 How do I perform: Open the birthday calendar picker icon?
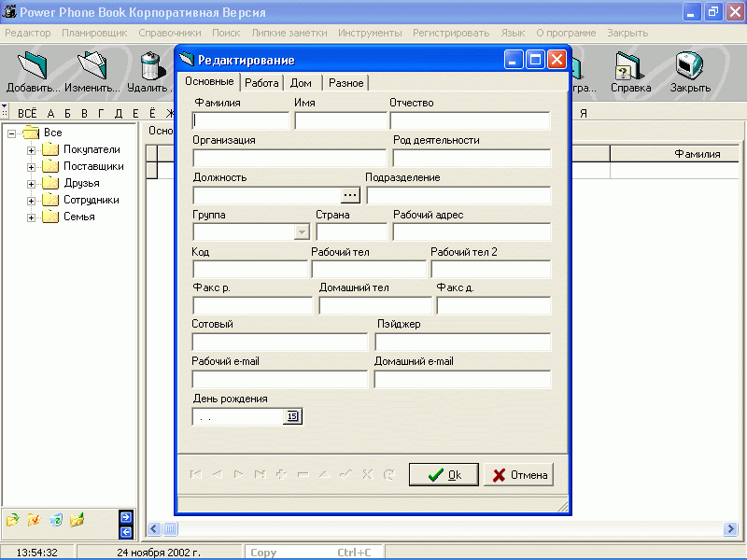(x=292, y=416)
